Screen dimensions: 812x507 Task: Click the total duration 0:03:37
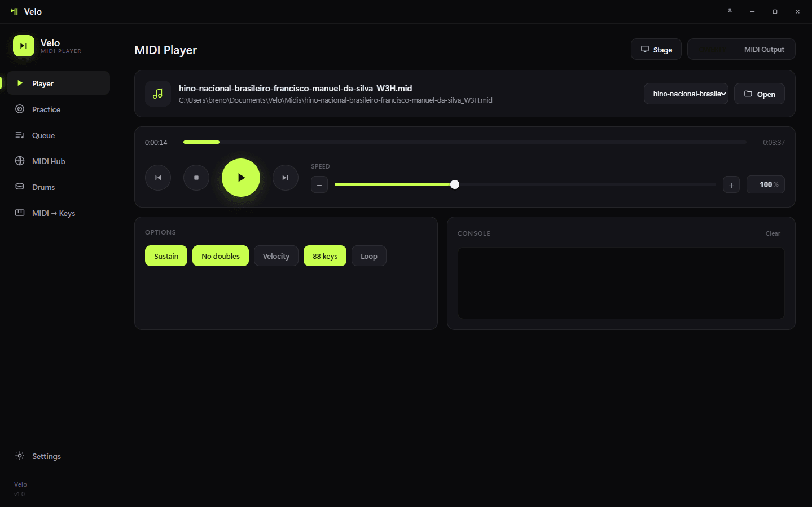774,143
